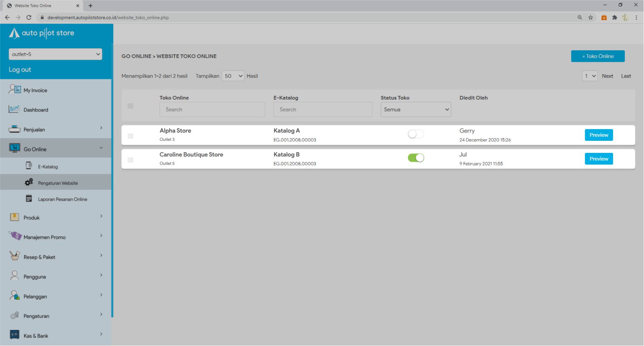
Task: Click the Kas & Bank safe icon
Action: (x=14, y=335)
